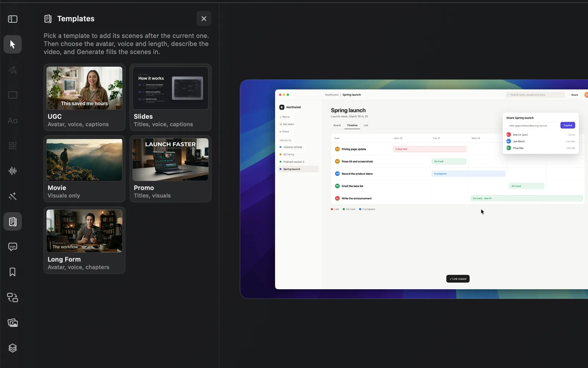Choose the UGC template card
This screenshot has height=368, width=588.
point(85,97)
